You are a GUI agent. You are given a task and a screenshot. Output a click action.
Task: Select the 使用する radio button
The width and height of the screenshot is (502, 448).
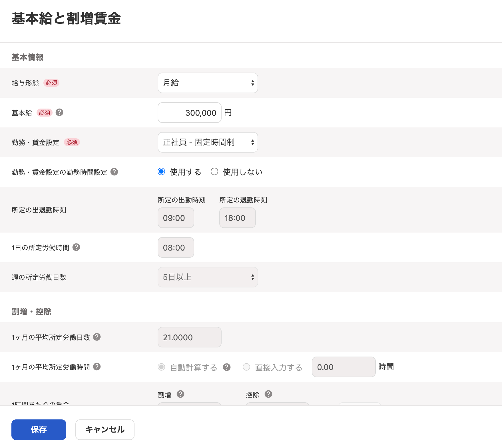pyautogui.click(x=161, y=172)
